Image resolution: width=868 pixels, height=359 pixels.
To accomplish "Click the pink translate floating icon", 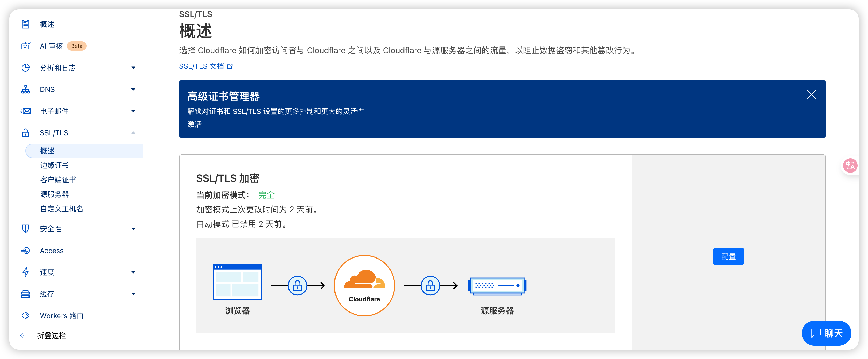I will [850, 165].
